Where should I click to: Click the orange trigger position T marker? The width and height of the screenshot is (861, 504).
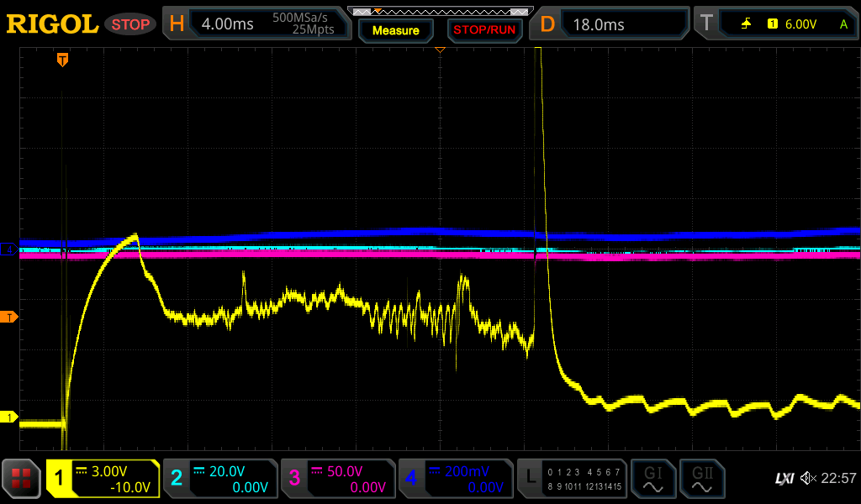coord(62,60)
